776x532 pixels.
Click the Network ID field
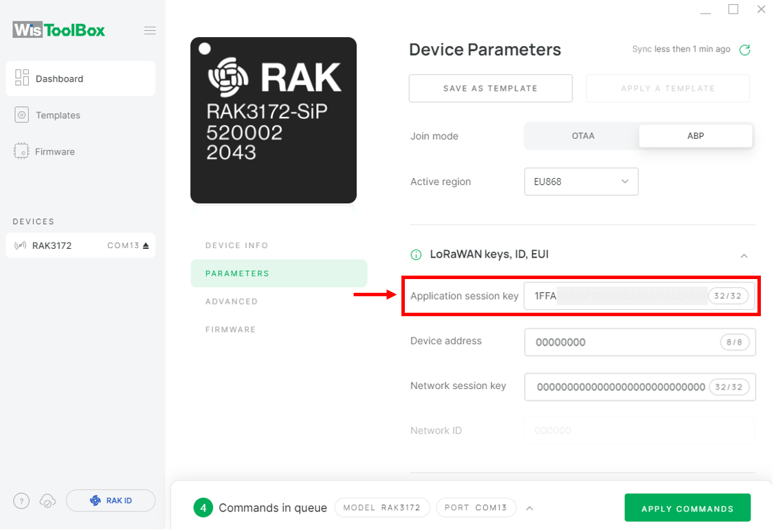coord(640,430)
